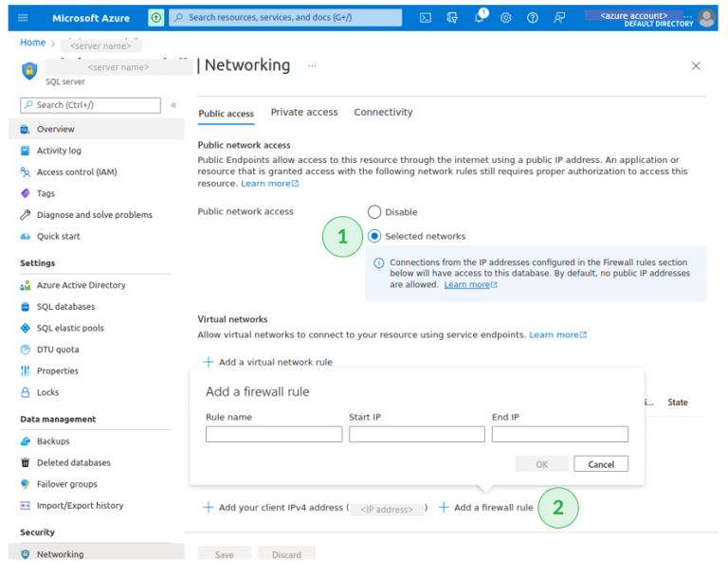Click Add a firewall rule

tap(484, 508)
